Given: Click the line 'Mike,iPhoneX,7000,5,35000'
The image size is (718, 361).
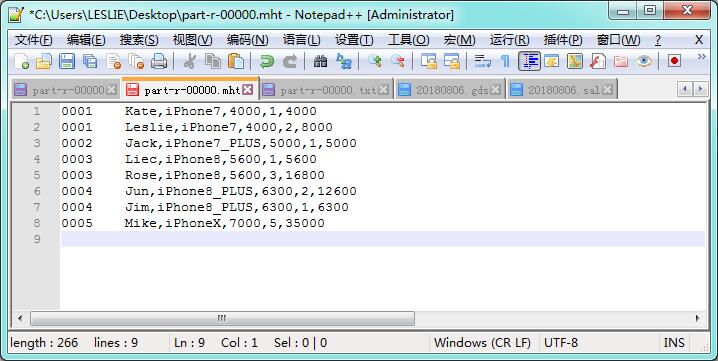Looking at the screenshot, I should (x=224, y=223).
